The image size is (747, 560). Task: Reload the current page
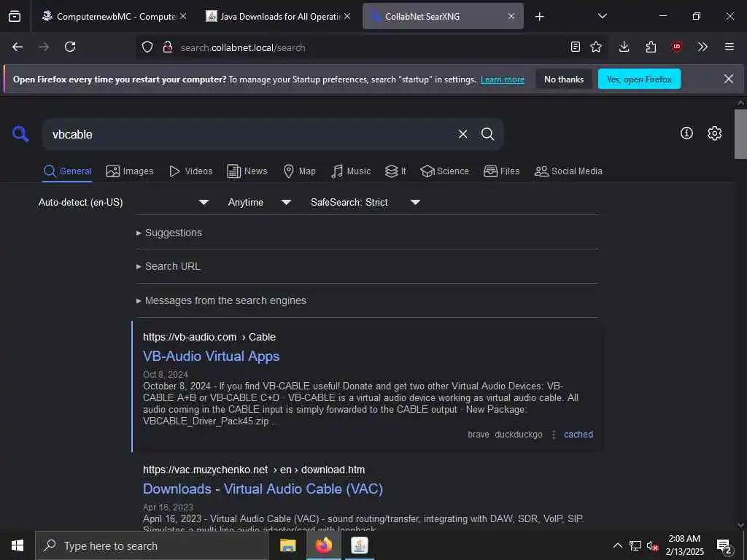[70, 47]
